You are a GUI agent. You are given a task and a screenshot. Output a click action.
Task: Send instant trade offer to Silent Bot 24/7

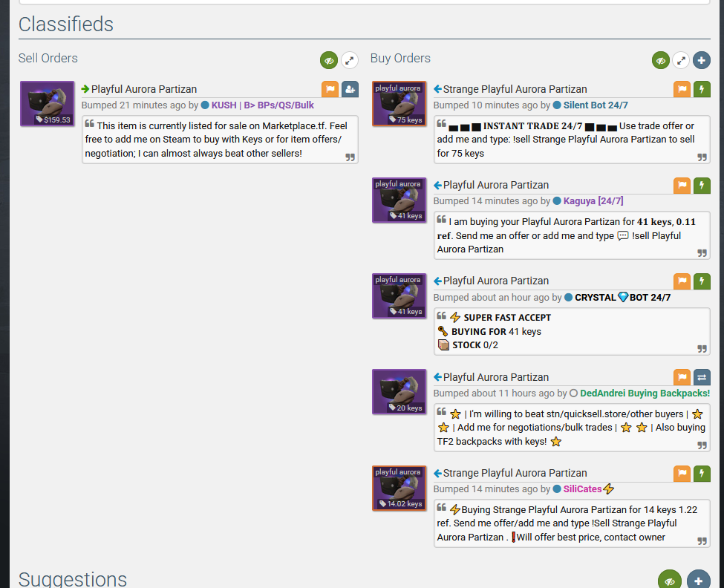(702, 89)
